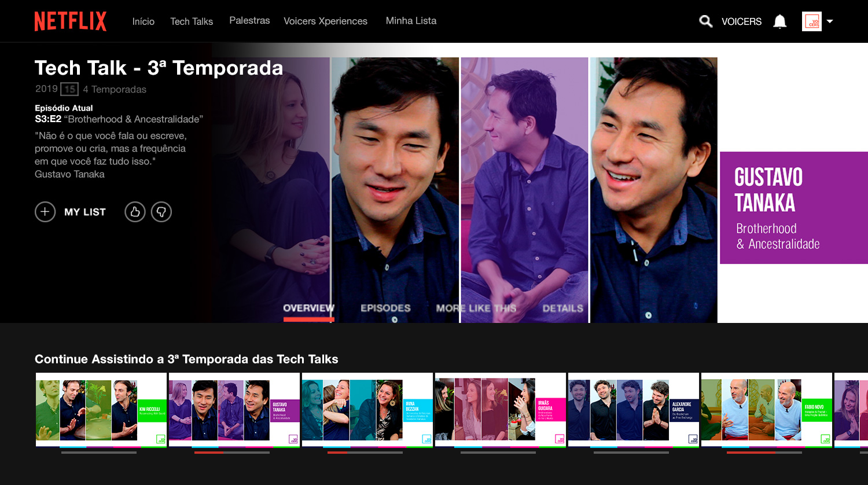
Task: Open the Tech Talks menu item
Action: pyautogui.click(x=192, y=21)
